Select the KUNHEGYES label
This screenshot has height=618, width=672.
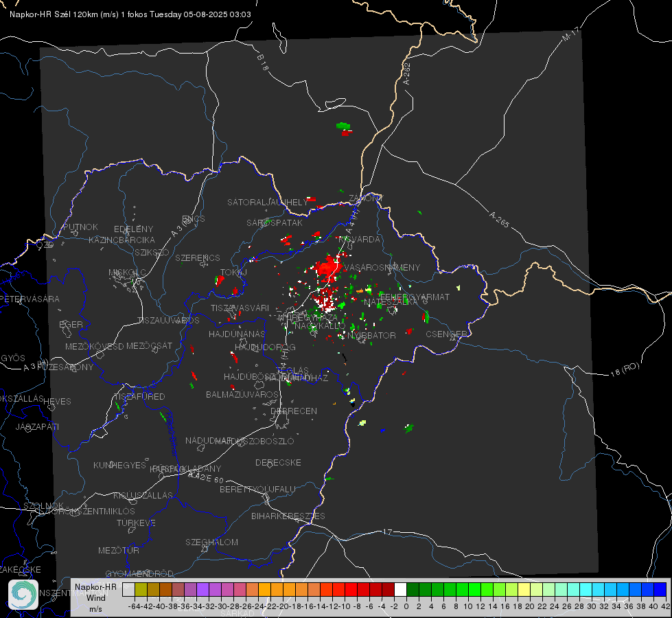click(119, 465)
